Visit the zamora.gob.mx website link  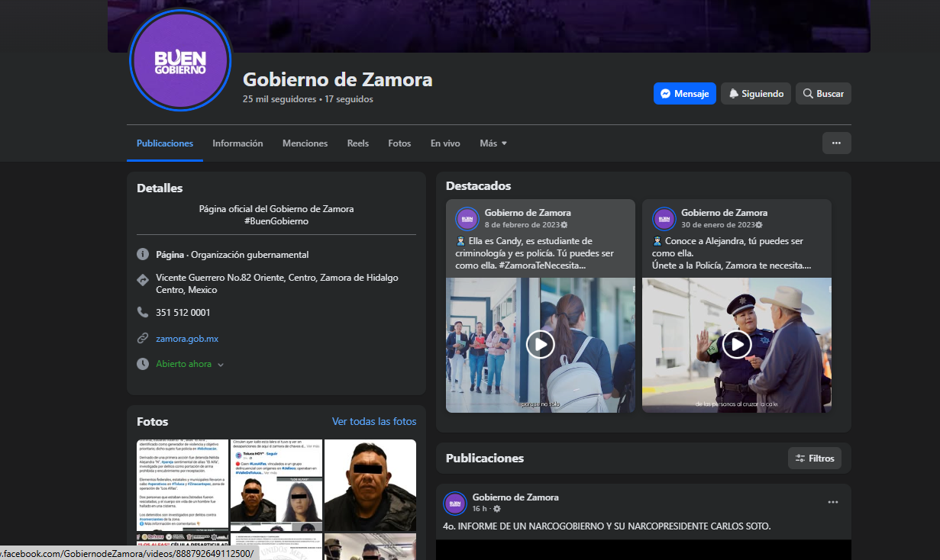[x=187, y=338]
